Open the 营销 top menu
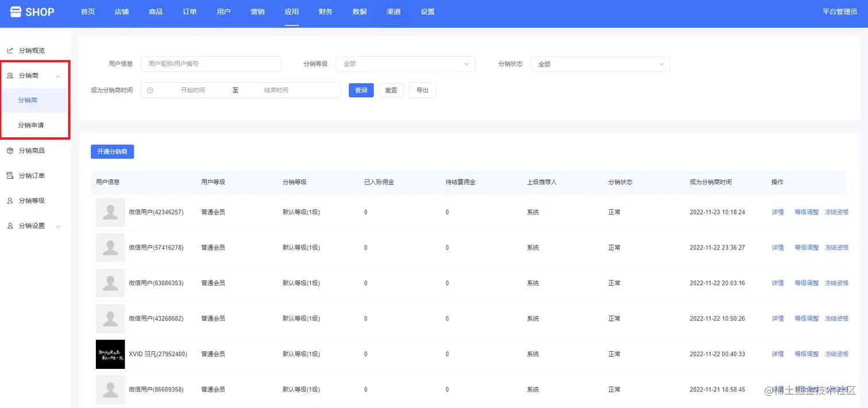The height and width of the screenshot is (408, 868). pos(258,11)
